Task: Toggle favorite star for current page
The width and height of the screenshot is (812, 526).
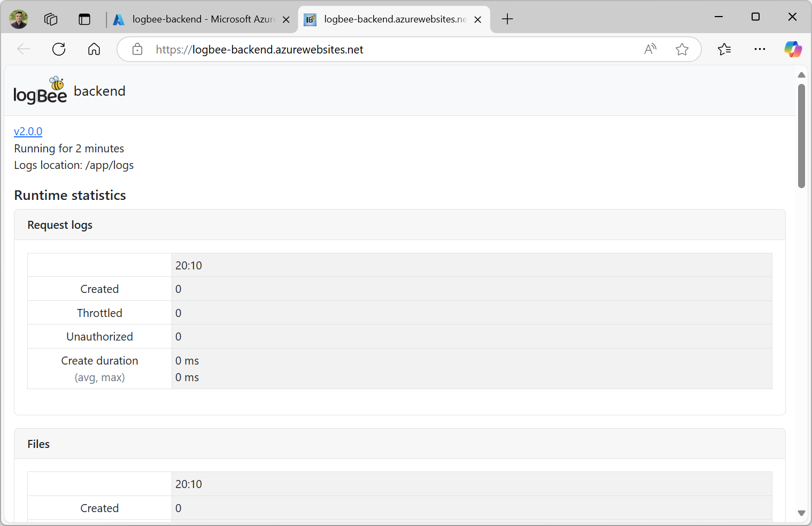Action: [682, 49]
